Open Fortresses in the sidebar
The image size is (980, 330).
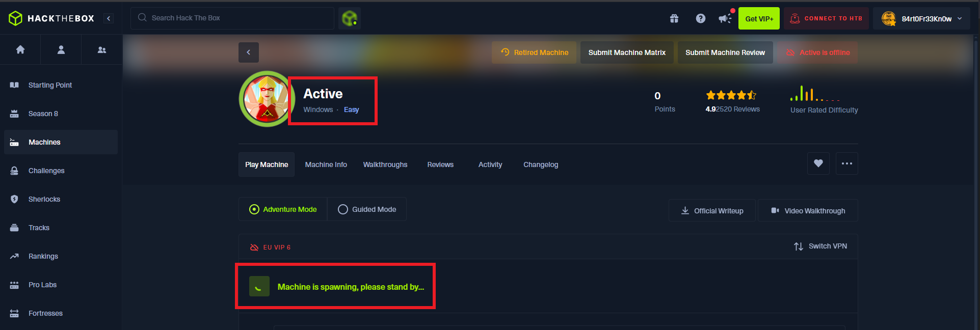[x=61, y=313]
